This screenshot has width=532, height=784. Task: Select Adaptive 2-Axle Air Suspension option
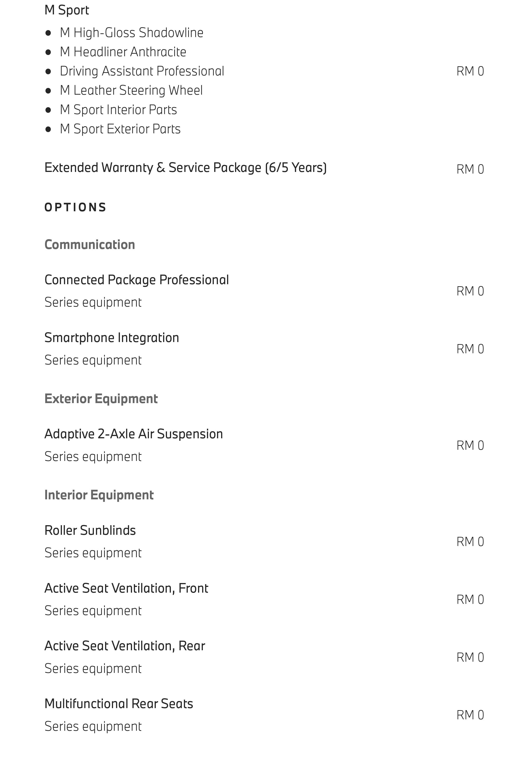coord(133,434)
